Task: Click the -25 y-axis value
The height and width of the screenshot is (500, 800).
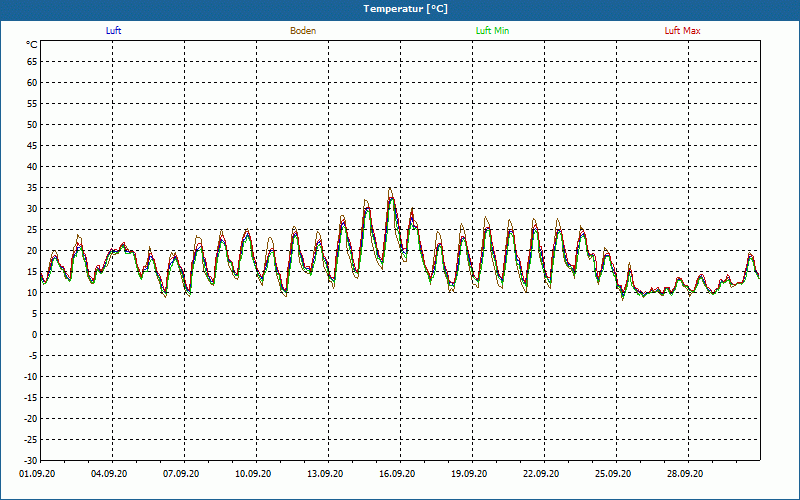Action: (31, 439)
